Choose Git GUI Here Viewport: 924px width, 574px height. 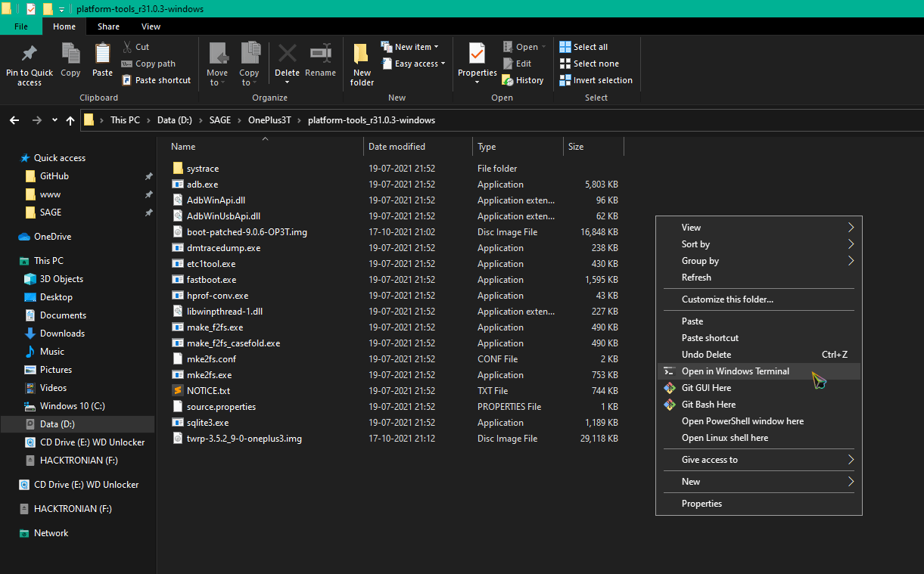pos(759,388)
